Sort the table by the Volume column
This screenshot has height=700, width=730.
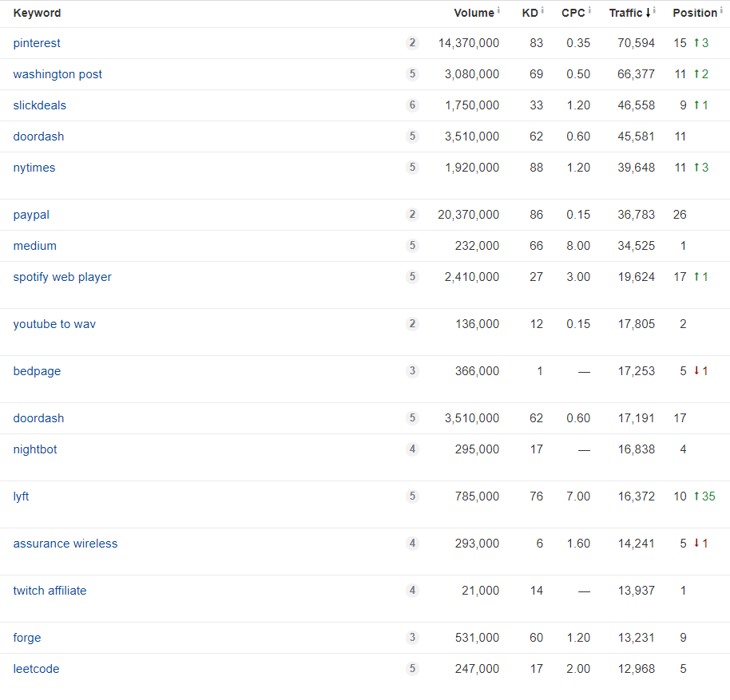click(474, 13)
